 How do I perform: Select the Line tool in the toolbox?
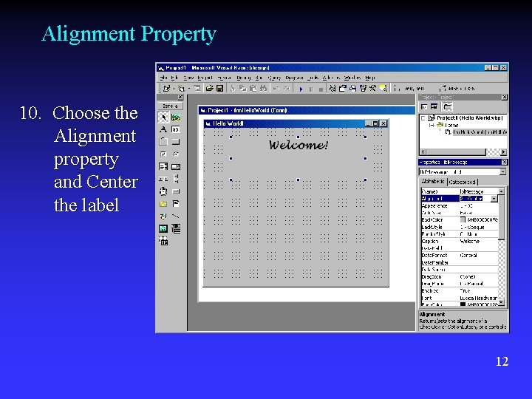[176, 216]
